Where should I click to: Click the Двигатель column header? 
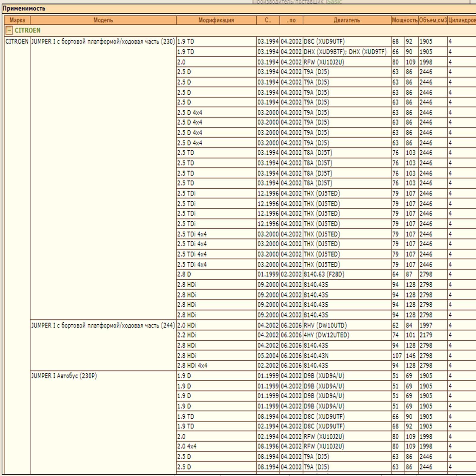tap(347, 20)
